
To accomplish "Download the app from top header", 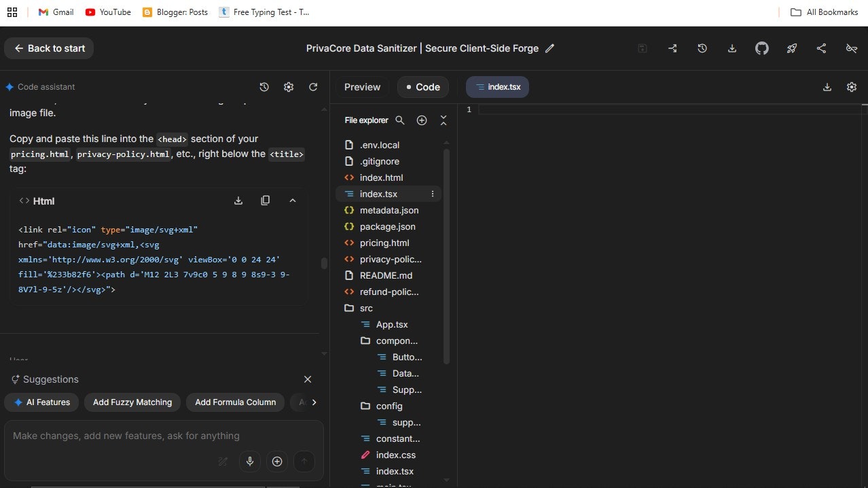I will coord(732,48).
